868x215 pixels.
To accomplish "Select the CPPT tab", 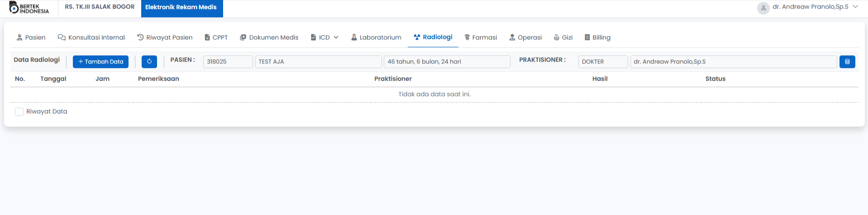I will tap(216, 38).
